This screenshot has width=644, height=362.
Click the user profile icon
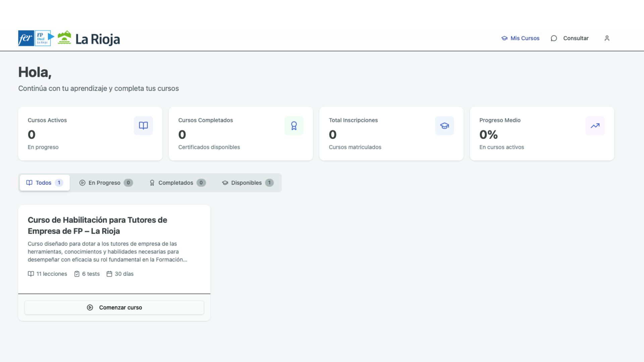(x=607, y=38)
